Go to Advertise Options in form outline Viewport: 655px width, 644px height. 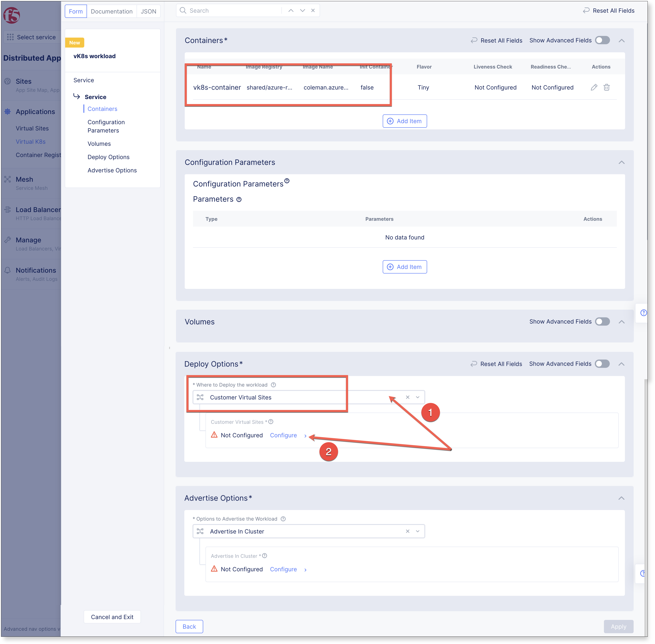[x=112, y=170]
